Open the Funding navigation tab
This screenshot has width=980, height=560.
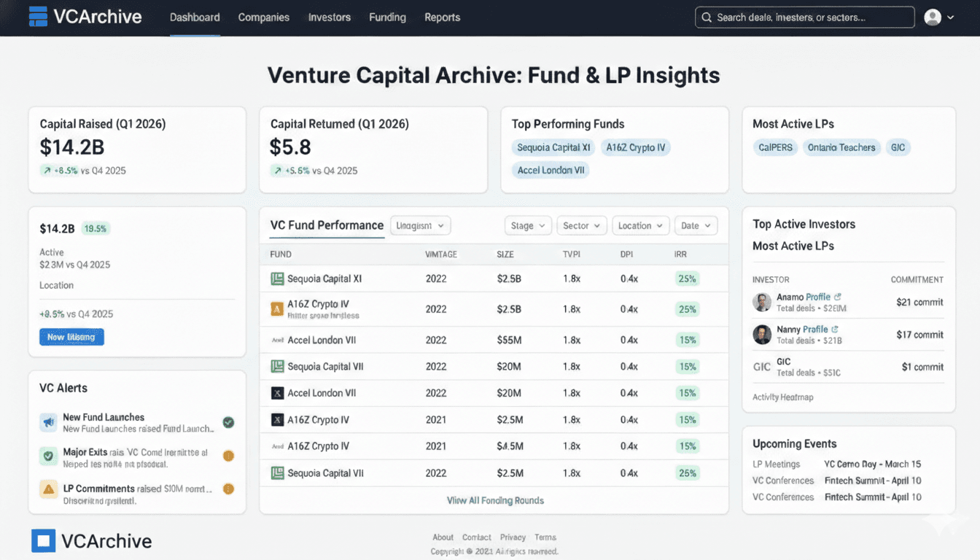pos(387,17)
